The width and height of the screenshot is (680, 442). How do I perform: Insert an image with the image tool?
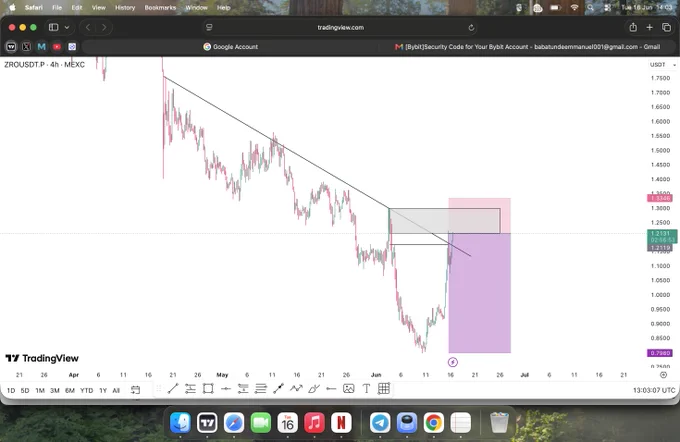pyautogui.click(x=349, y=389)
